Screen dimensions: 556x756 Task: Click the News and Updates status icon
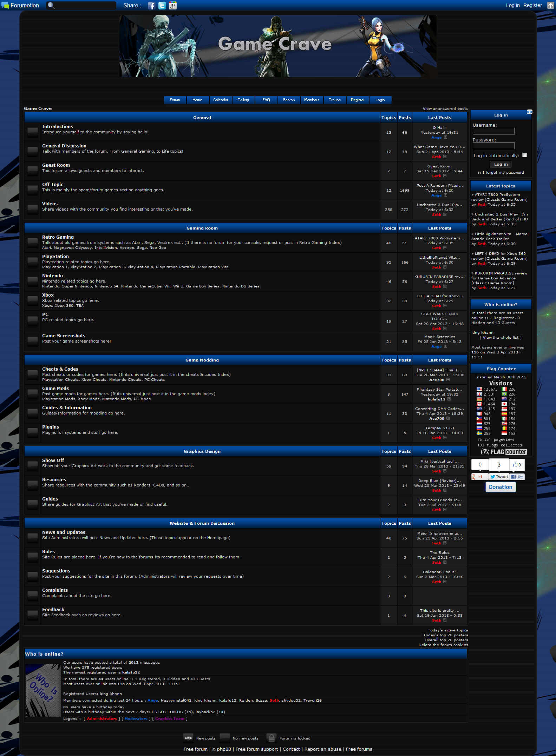pyautogui.click(x=33, y=538)
